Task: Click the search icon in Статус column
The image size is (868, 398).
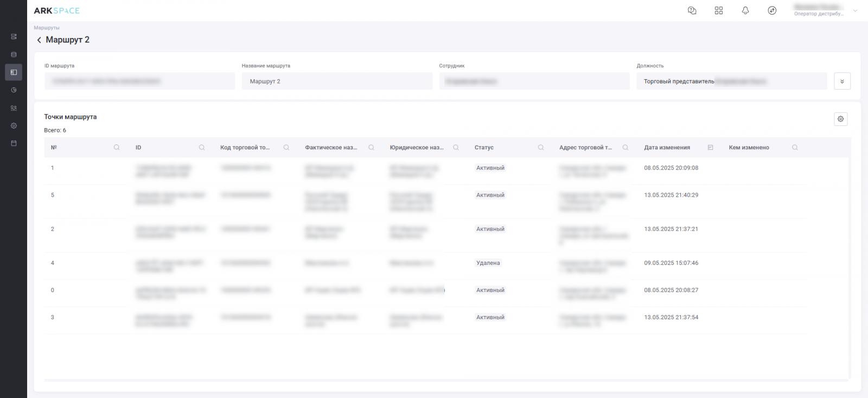Action: [x=541, y=148]
